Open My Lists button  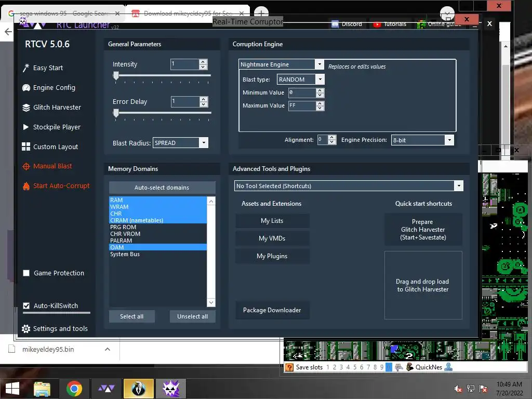click(272, 221)
